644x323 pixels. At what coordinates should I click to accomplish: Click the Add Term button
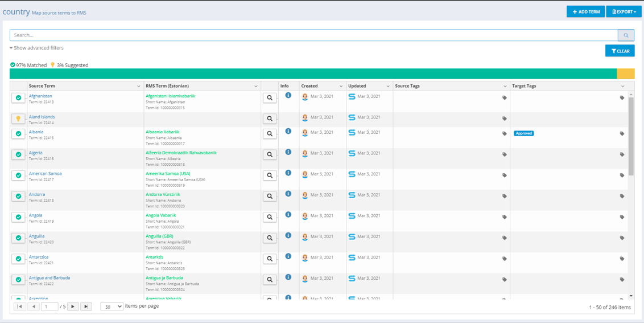pos(585,11)
